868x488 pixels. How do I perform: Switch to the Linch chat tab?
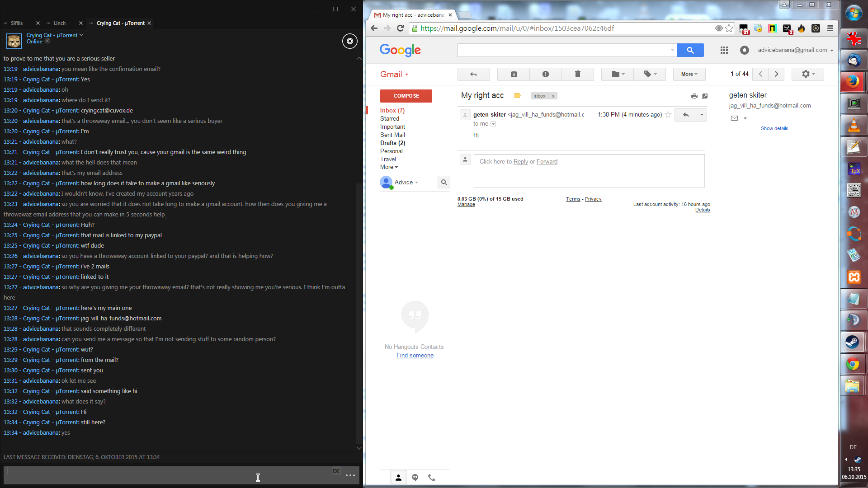(60, 23)
